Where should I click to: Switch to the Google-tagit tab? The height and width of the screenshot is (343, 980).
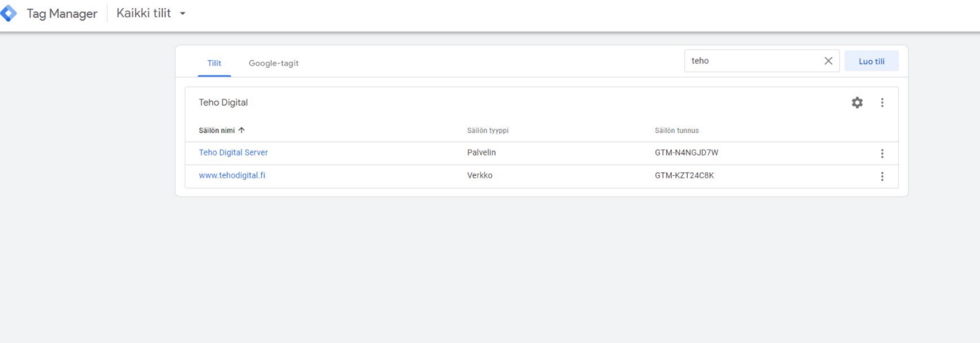coord(274,63)
